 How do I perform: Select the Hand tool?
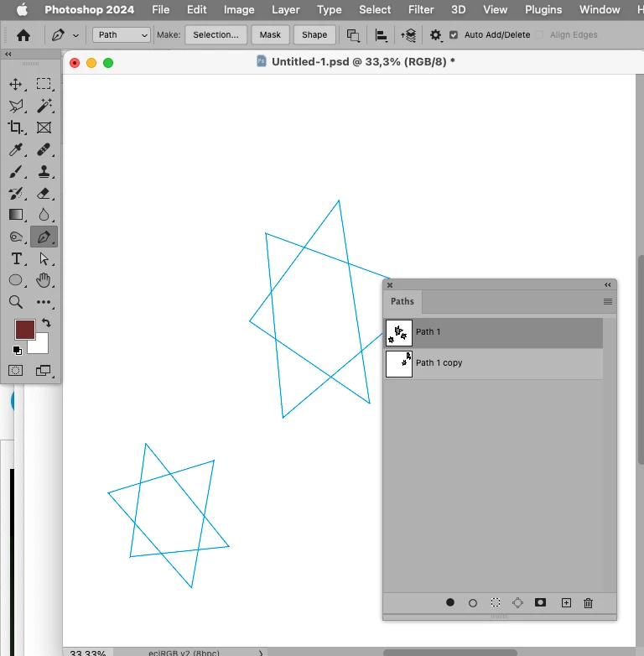point(44,280)
